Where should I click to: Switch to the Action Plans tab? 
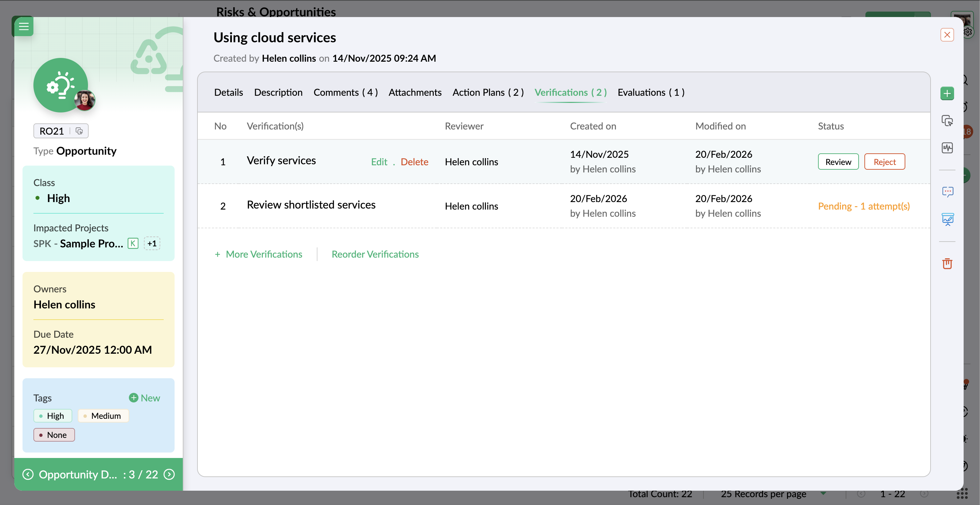pos(488,92)
